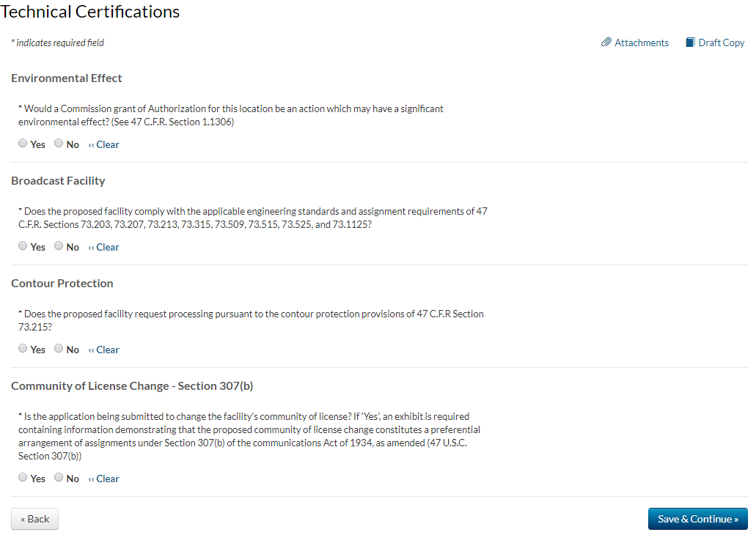Pick No for Contour Protection processing
The height and width of the screenshot is (554, 756).
(59, 349)
